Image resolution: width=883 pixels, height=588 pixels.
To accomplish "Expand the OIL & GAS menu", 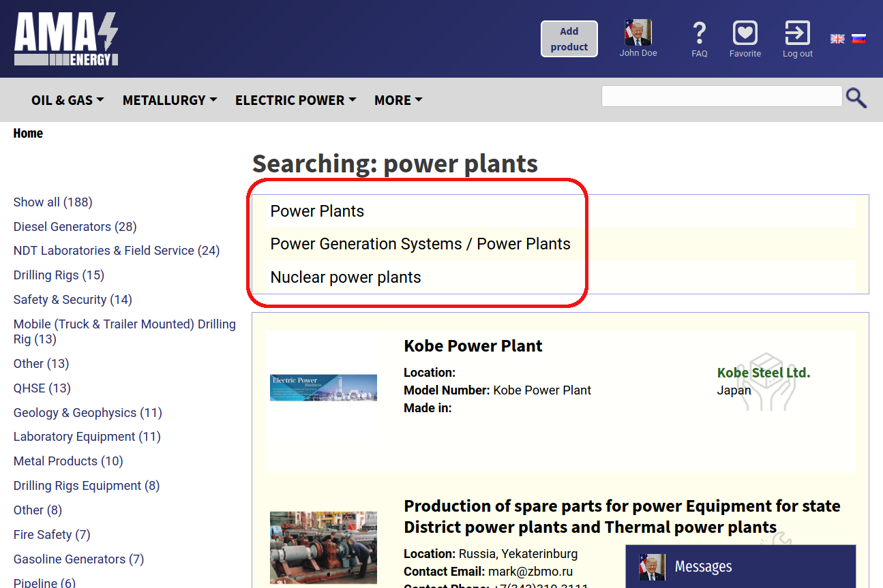I will 68,100.
